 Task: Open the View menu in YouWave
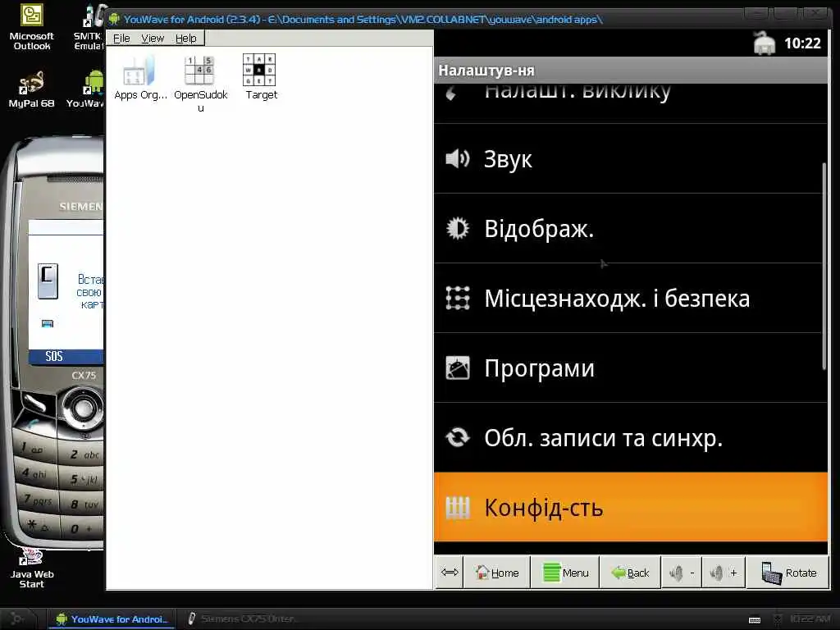click(x=153, y=39)
